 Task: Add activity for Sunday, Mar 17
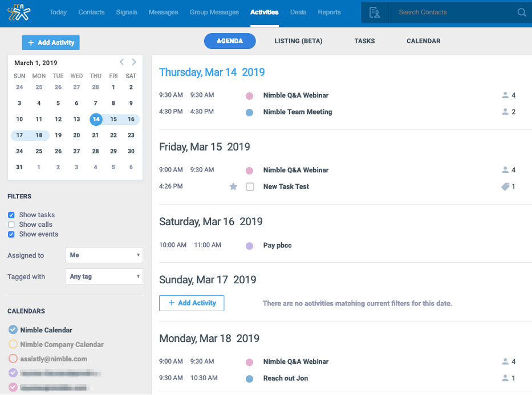pos(192,303)
